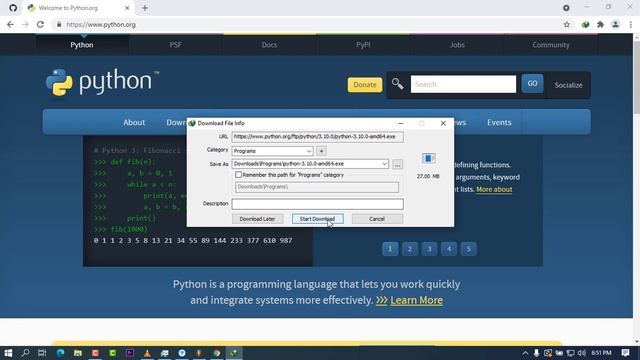Open the About navigation menu
Viewport: 640px width, 360px height.
click(x=134, y=122)
